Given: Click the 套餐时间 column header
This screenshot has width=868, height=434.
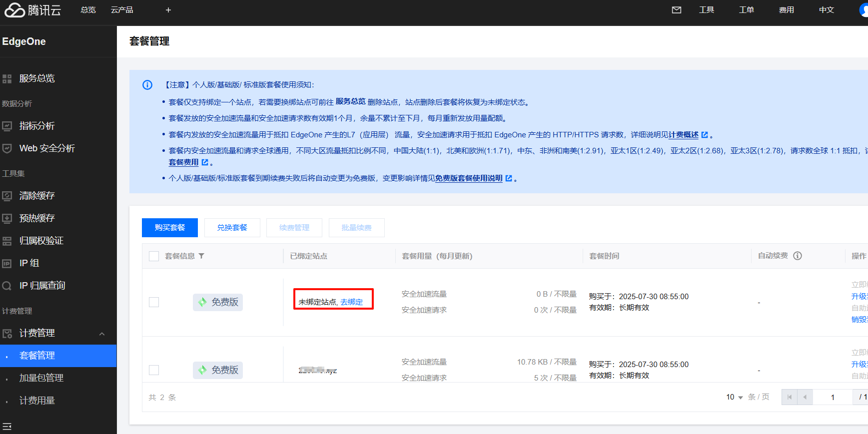Looking at the screenshot, I should pos(604,256).
